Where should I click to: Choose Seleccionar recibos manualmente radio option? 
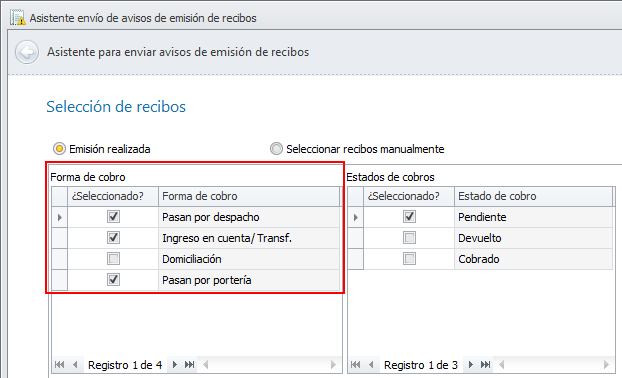click(276, 149)
